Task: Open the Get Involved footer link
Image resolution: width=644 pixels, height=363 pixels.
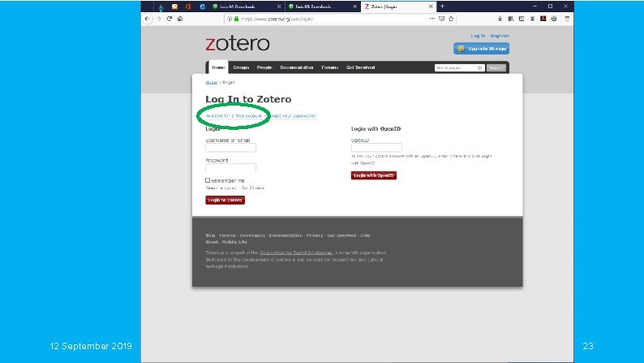Action: [341, 236]
